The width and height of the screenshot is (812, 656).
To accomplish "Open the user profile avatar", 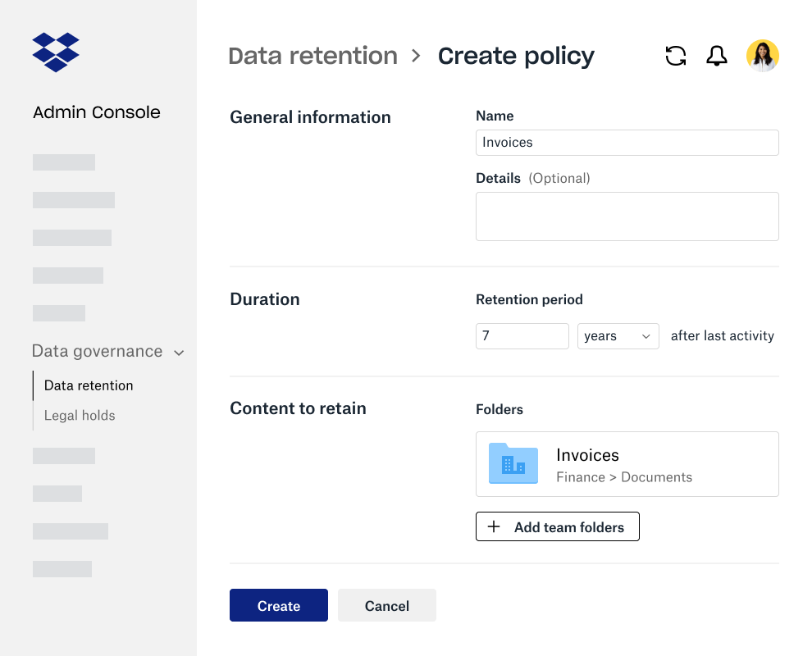I will click(762, 56).
